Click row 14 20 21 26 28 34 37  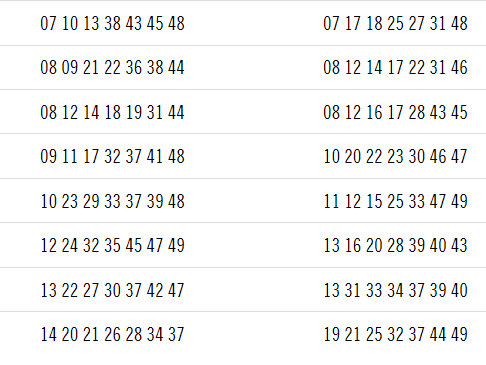tap(112, 334)
